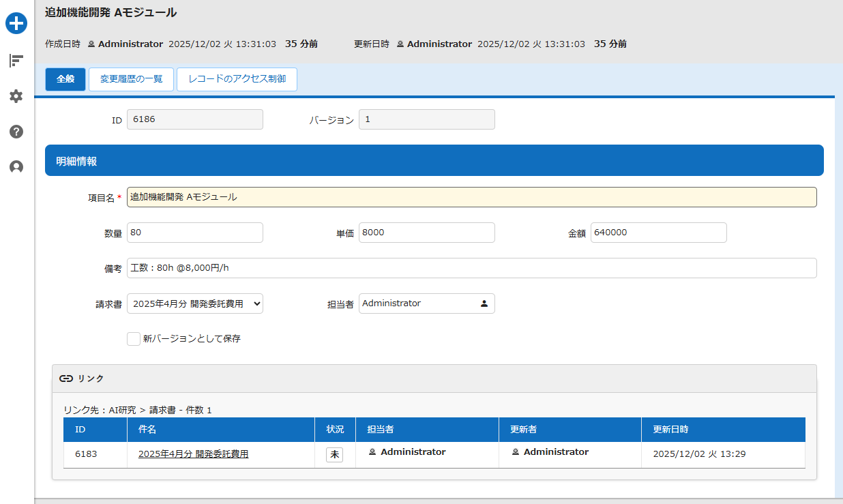Click the person icon in 担当者 field
Screen dimensions: 843x504
484,303
